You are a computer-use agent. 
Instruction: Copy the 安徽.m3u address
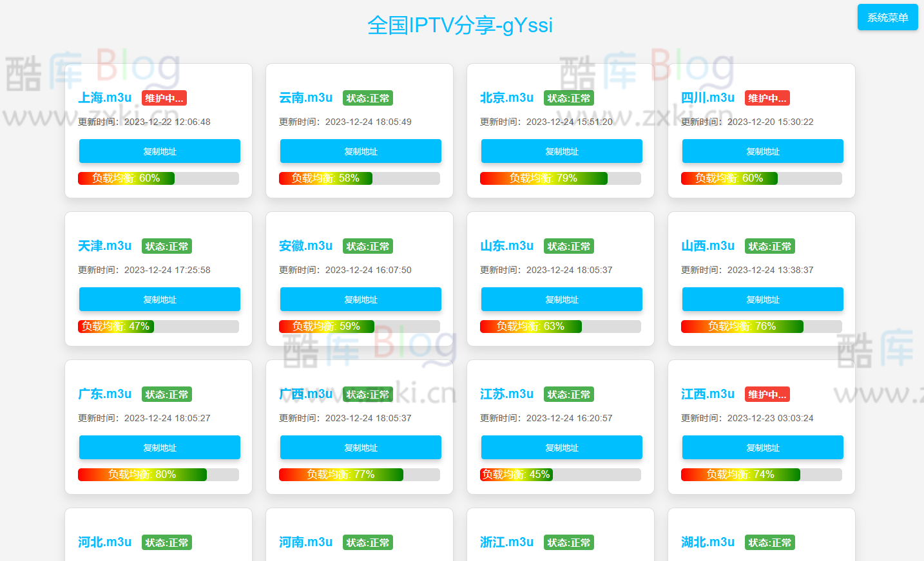coord(360,299)
